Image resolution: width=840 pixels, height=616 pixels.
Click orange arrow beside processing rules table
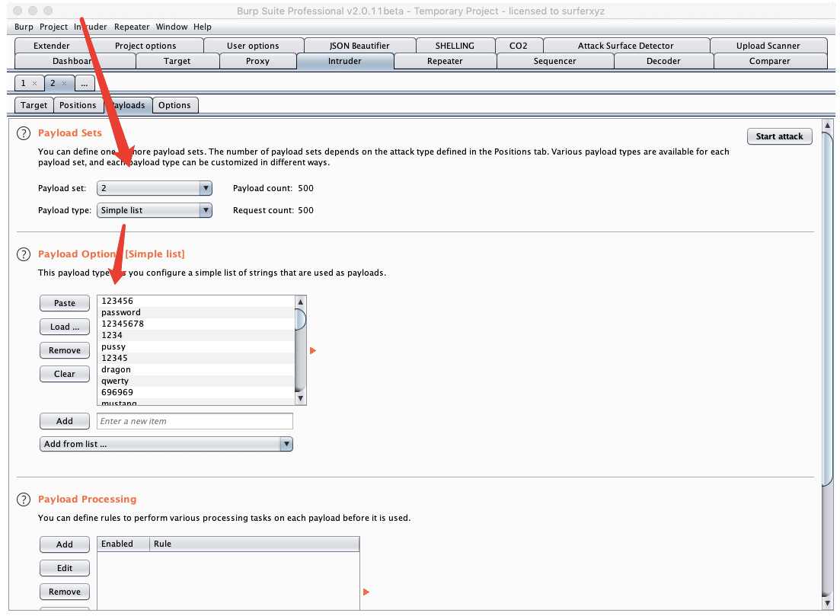[x=366, y=592]
